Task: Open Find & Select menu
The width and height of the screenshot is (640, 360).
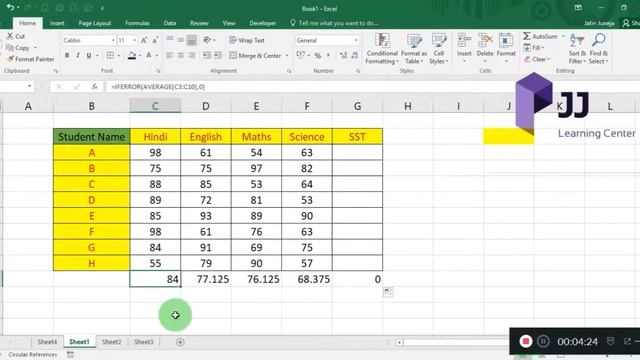Action: 599,49
